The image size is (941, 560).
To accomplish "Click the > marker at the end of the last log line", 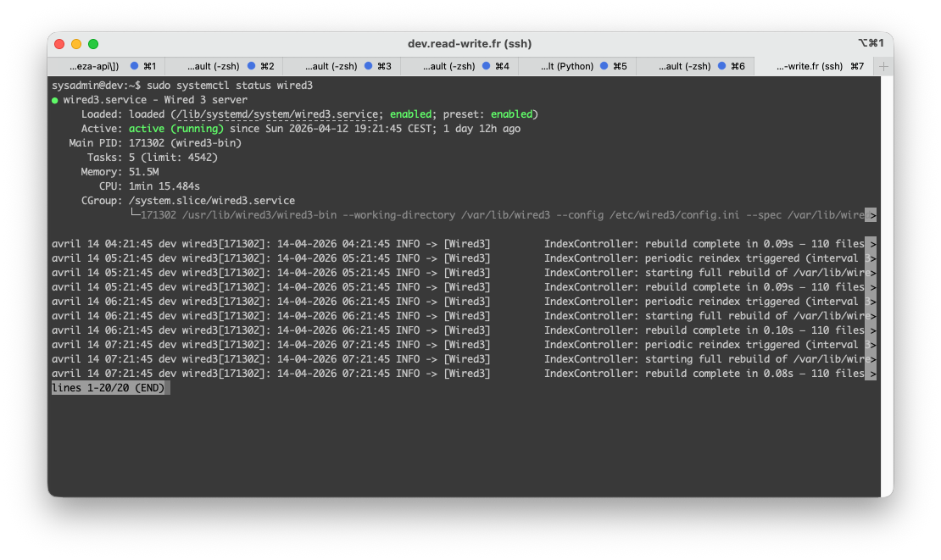I will [872, 373].
